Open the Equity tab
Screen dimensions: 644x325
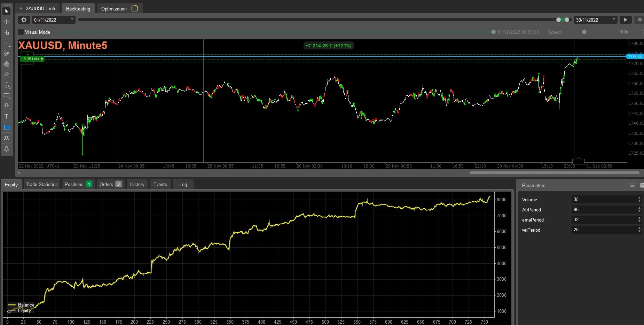[x=11, y=185]
